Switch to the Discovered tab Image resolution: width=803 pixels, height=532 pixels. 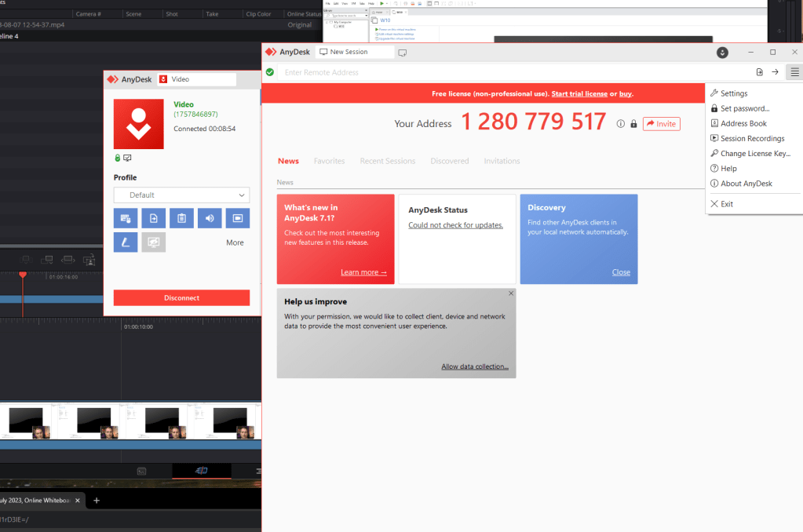pos(450,161)
